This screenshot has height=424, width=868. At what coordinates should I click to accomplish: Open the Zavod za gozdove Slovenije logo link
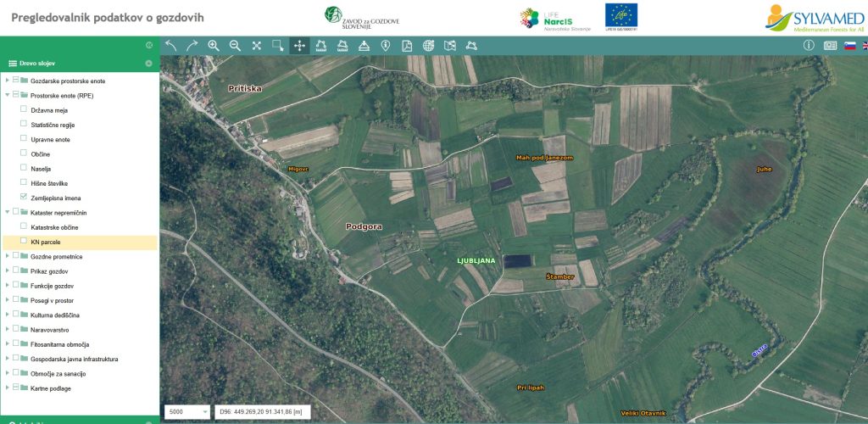tap(362, 19)
